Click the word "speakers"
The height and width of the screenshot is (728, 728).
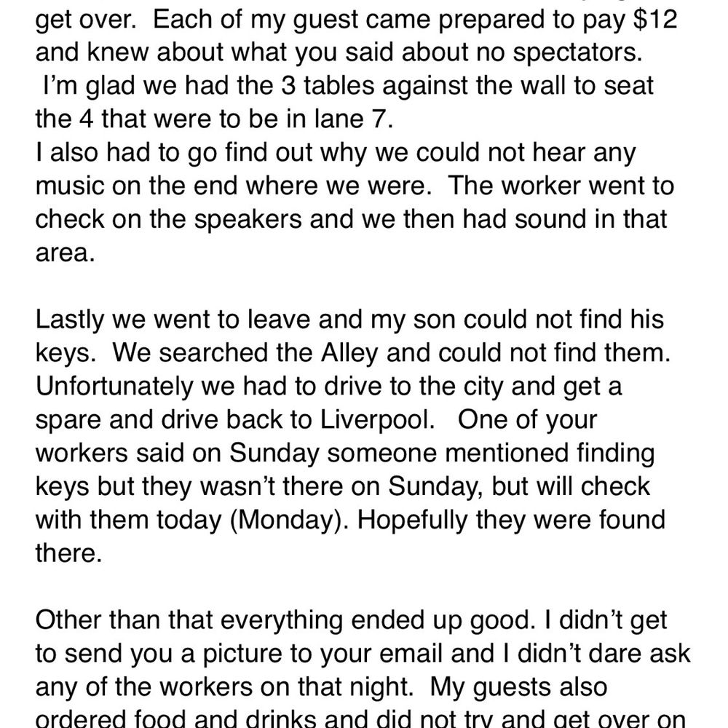(x=248, y=220)
